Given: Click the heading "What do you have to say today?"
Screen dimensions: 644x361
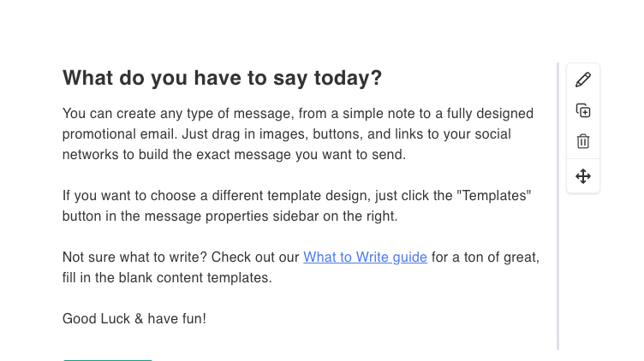Looking at the screenshot, I should click(222, 79).
